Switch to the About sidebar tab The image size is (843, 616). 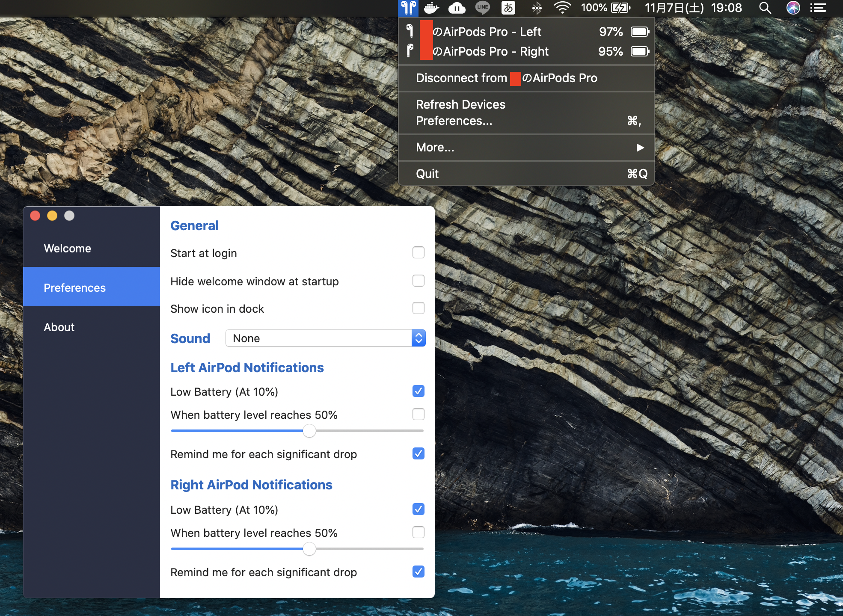tap(59, 327)
